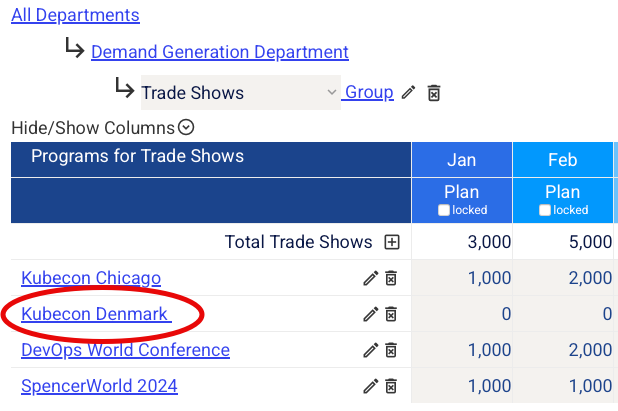This screenshot has width=618, height=411.
Task: Open the All Departments link
Action: 75,15
